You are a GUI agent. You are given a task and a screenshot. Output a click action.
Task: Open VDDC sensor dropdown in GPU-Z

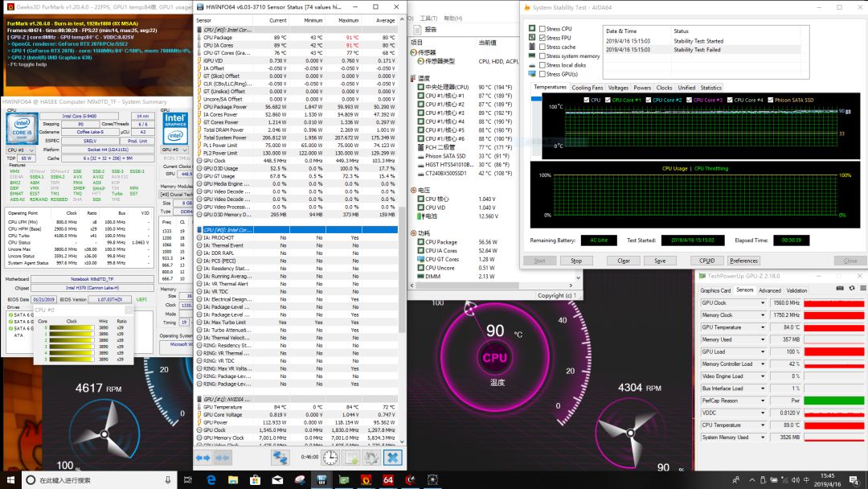(762, 413)
